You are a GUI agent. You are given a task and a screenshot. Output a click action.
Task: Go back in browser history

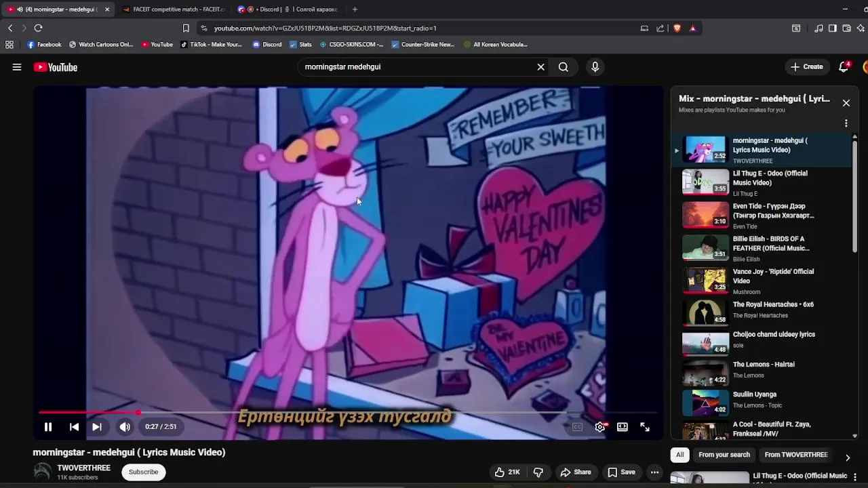(x=10, y=28)
